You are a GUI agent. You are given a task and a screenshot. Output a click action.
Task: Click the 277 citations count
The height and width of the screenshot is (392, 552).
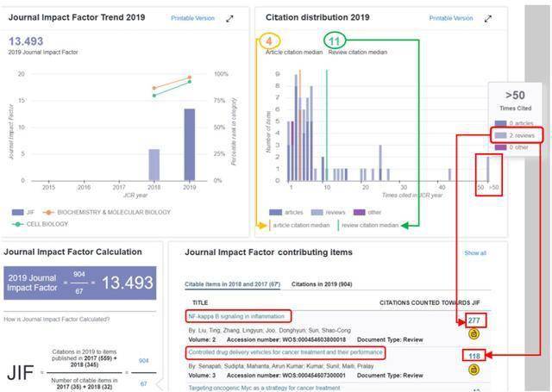click(474, 320)
